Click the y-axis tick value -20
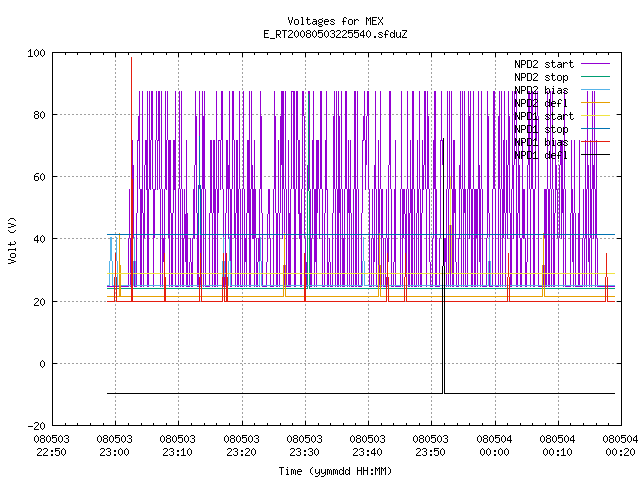Screen dimensions: 640x480 (36, 426)
